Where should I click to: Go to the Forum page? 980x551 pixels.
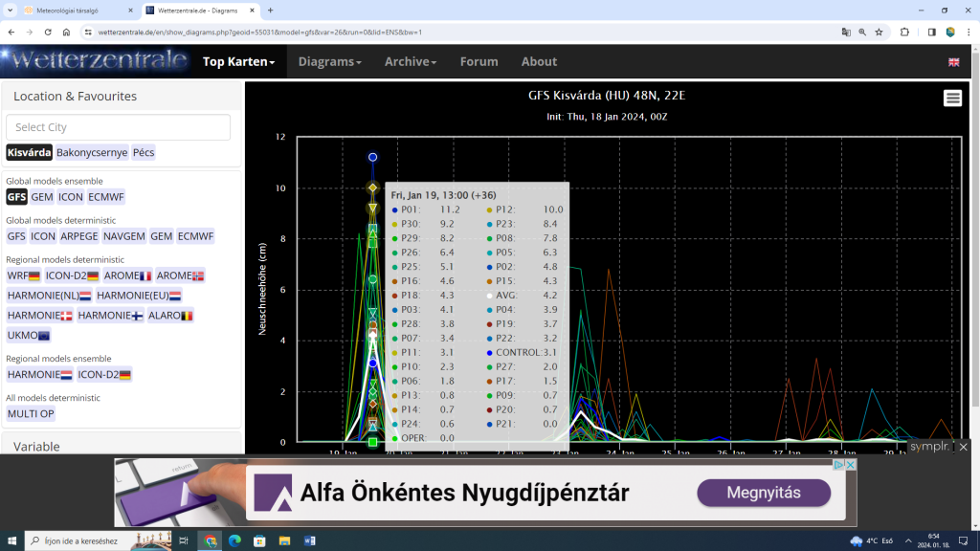click(479, 61)
